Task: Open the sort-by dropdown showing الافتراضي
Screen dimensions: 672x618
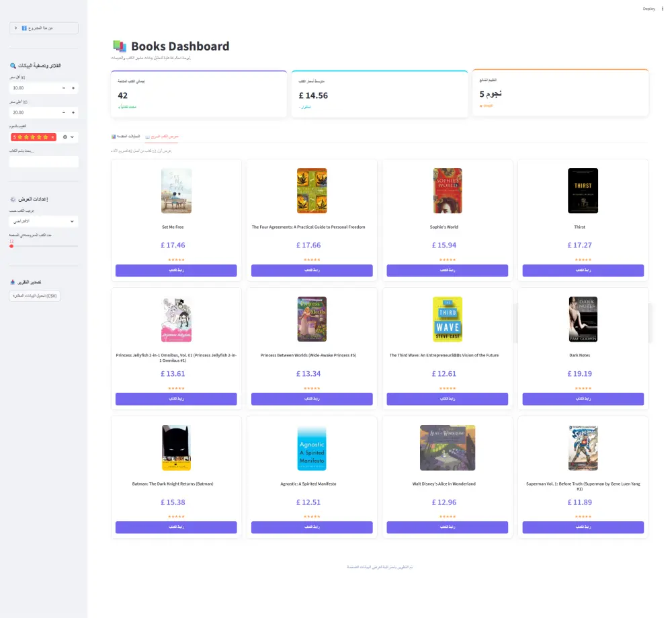Action: click(x=44, y=221)
